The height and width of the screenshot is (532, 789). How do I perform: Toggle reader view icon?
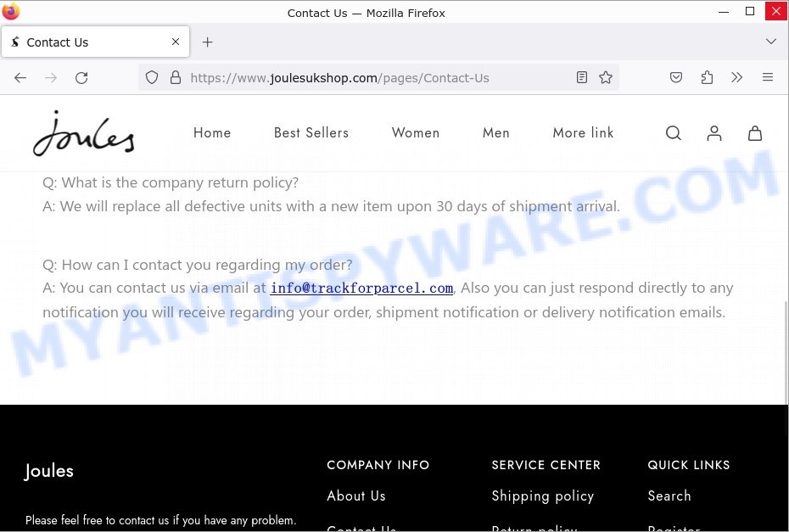582,77
